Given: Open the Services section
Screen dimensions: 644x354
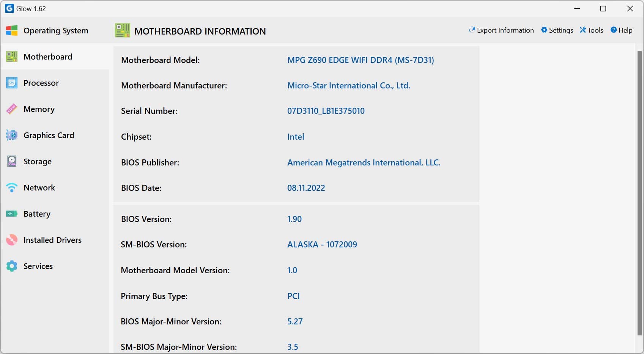Looking at the screenshot, I should 38,266.
